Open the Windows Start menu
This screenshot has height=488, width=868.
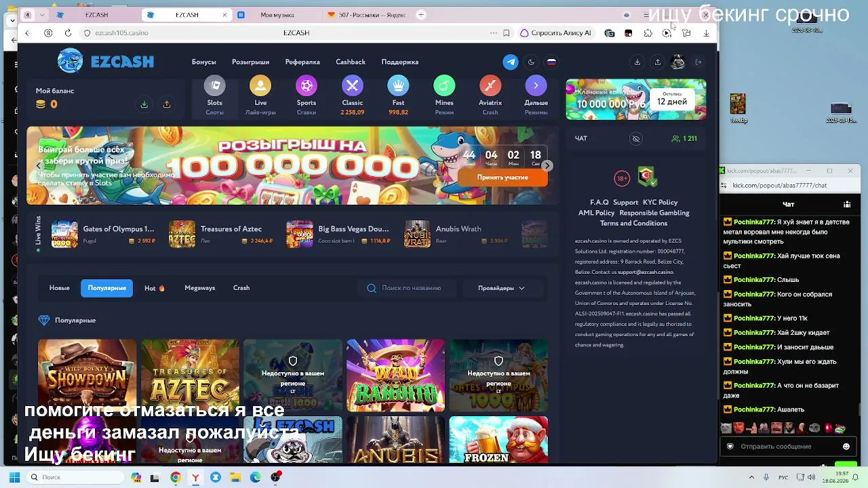pos(14,477)
